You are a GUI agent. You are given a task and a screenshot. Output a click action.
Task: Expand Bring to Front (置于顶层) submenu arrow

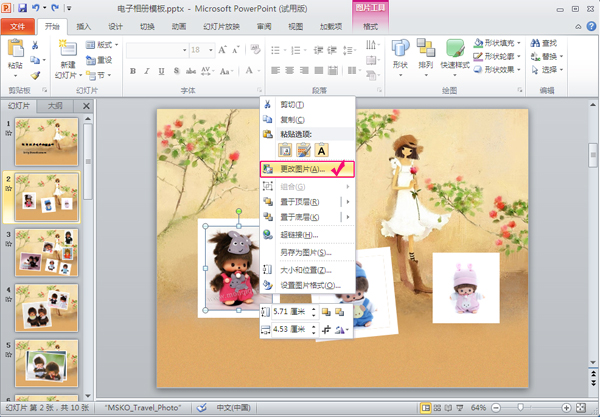point(348,202)
